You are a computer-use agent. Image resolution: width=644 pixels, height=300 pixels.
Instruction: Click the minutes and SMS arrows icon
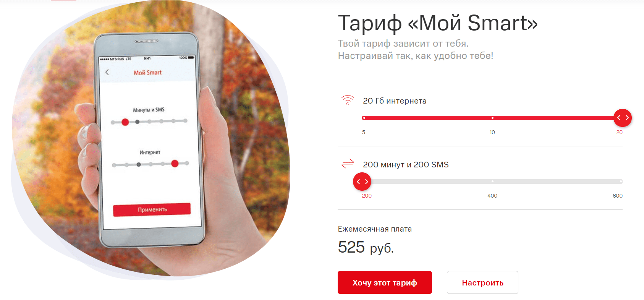[x=348, y=164]
